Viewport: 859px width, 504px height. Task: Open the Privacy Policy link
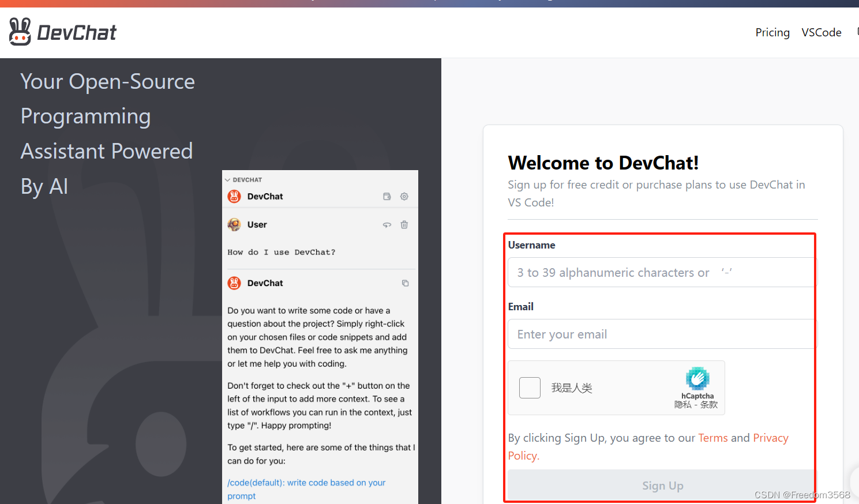[771, 438]
